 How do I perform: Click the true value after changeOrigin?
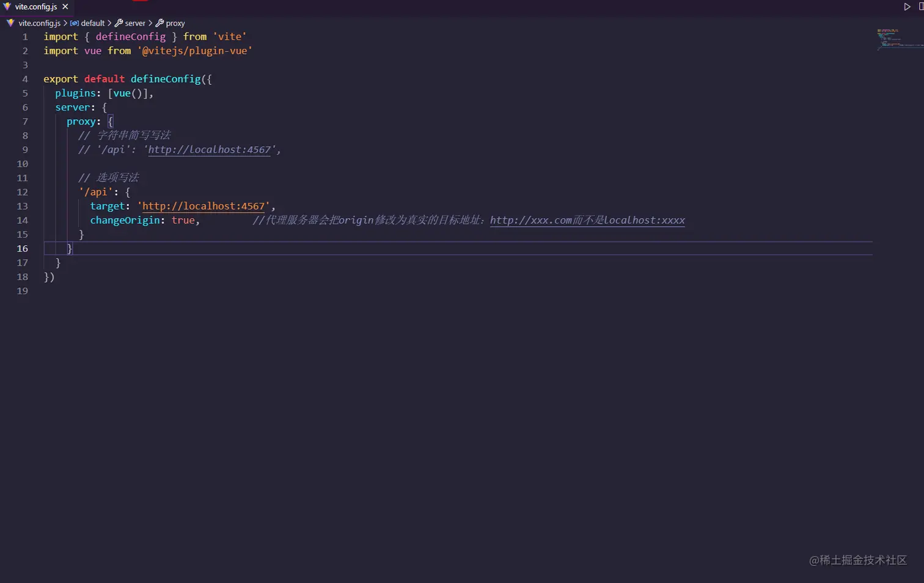click(x=183, y=221)
